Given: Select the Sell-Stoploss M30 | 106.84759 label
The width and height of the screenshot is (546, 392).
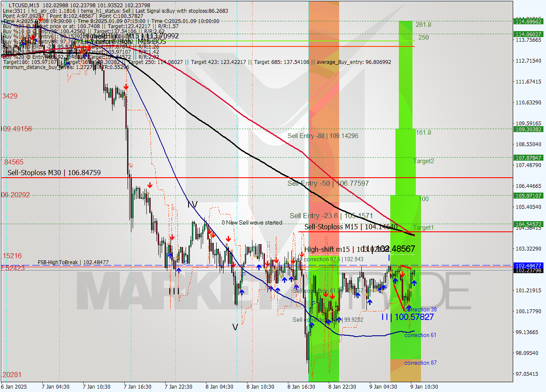Looking at the screenshot, I should [54, 173].
